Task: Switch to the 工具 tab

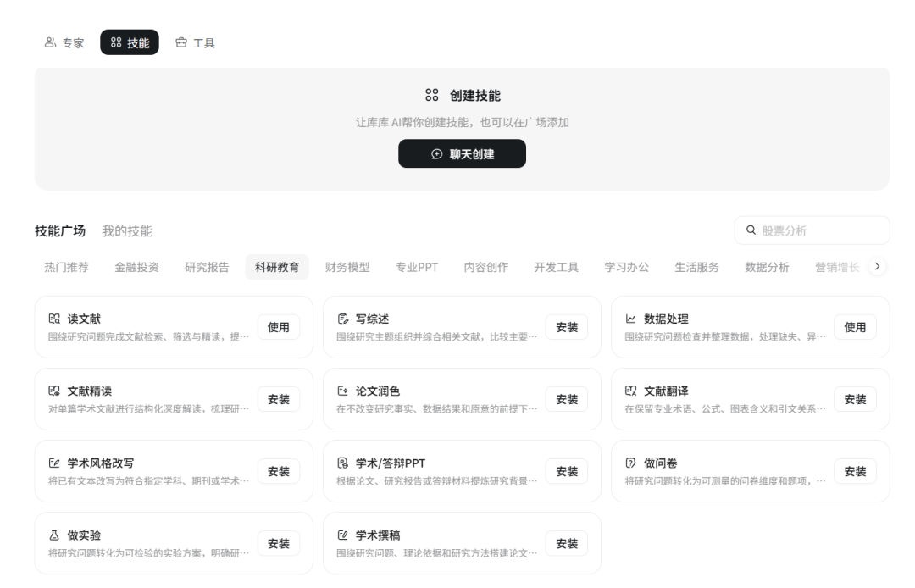Action: (196, 42)
